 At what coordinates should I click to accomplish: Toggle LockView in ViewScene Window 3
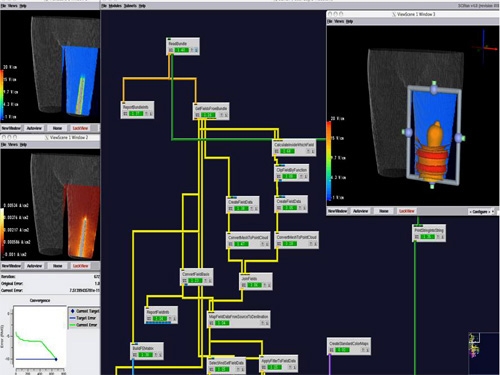tap(407, 211)
